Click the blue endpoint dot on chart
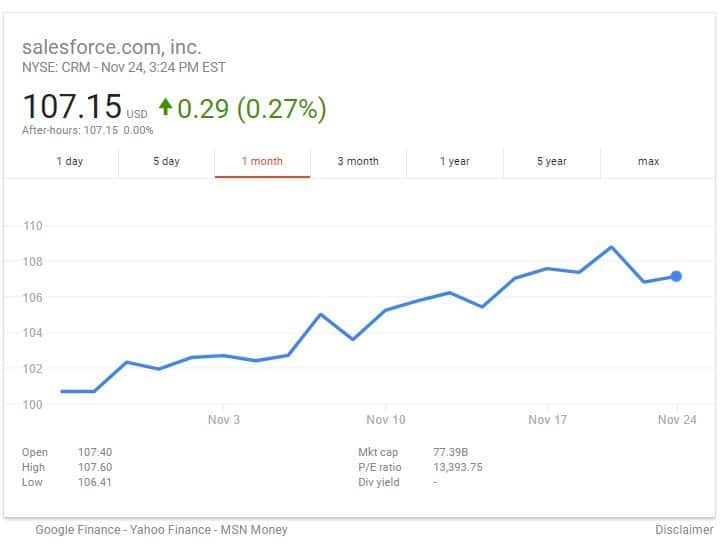This screenshot has width=723, height=553. (x=677, y=276)
